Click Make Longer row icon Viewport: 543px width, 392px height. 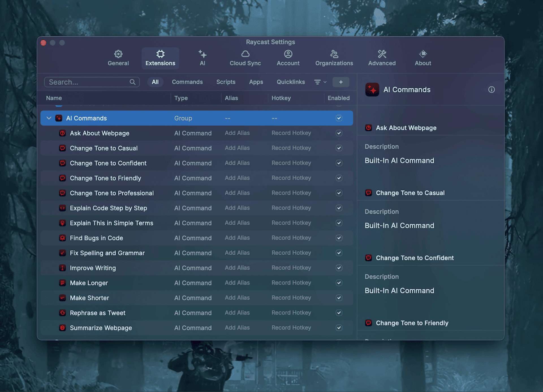pyautogui.click(x=63, y=283)
